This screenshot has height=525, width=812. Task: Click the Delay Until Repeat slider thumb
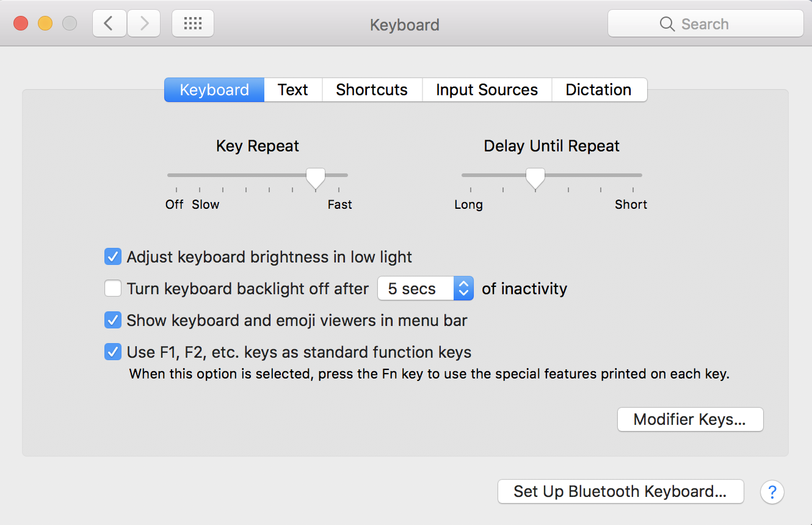(x=535, y=178)
